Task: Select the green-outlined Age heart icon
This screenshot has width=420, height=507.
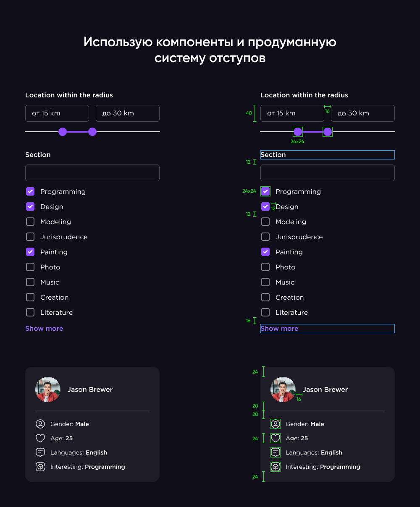Action: pyautogui.click(x=276, y=438)
